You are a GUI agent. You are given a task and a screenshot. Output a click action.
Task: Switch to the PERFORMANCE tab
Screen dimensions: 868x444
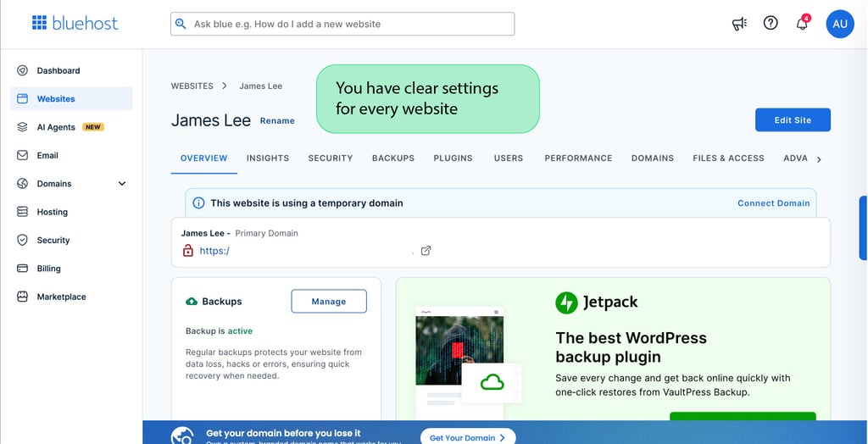tap(578, 158)
